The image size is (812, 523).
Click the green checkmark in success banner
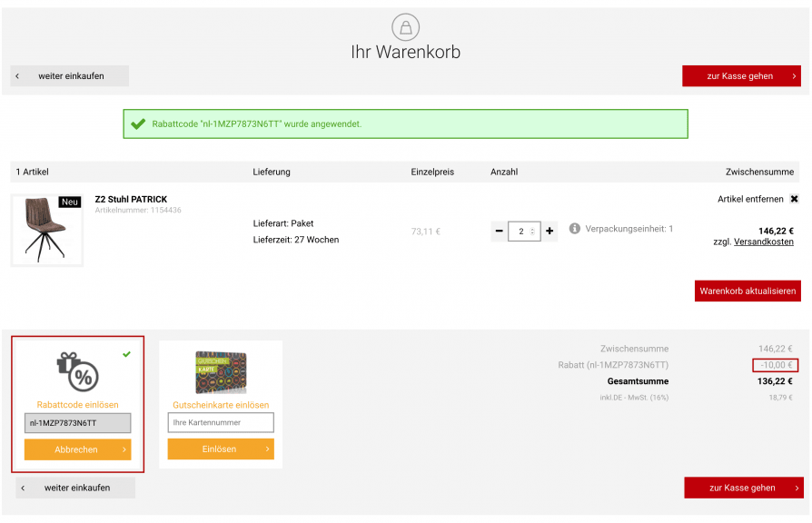click(138, 124)
